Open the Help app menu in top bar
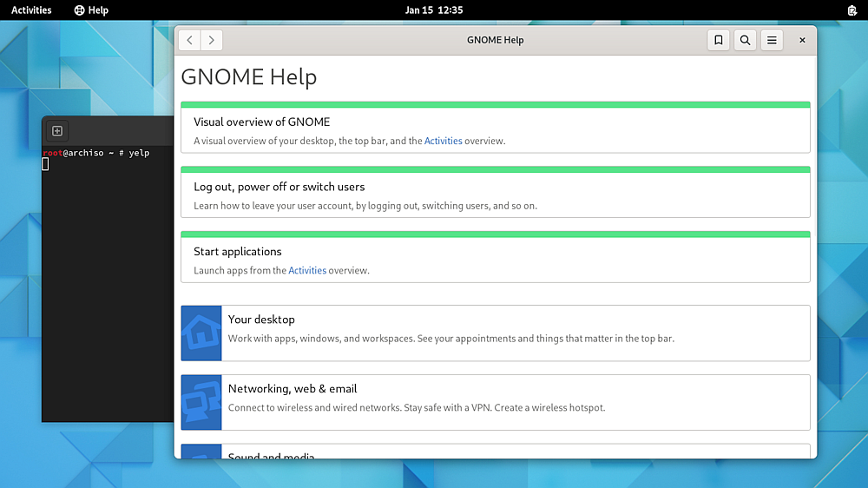The width and height of the screenshot is (868, 488). (x=91, y=10)
